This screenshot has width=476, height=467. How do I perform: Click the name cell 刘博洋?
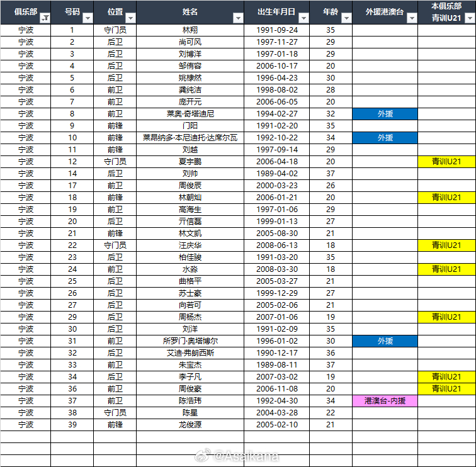[x=190, y=54]
